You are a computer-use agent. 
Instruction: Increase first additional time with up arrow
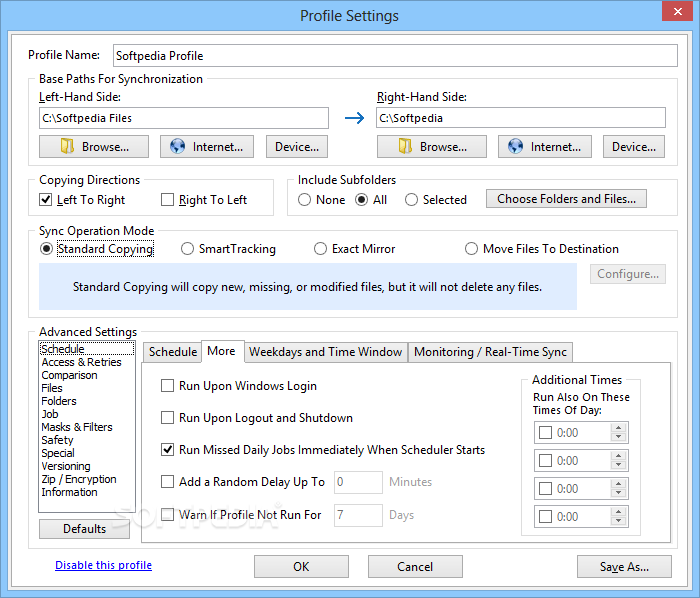[619, 428]
